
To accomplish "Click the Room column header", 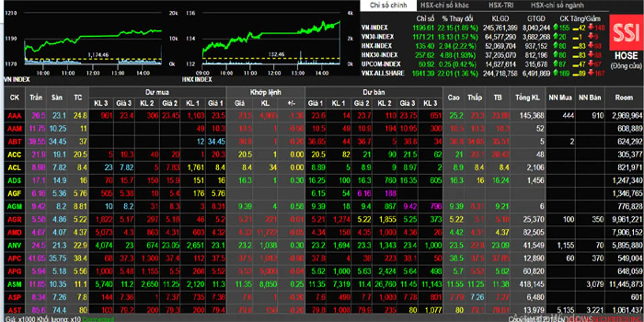I will click(624, 98).
